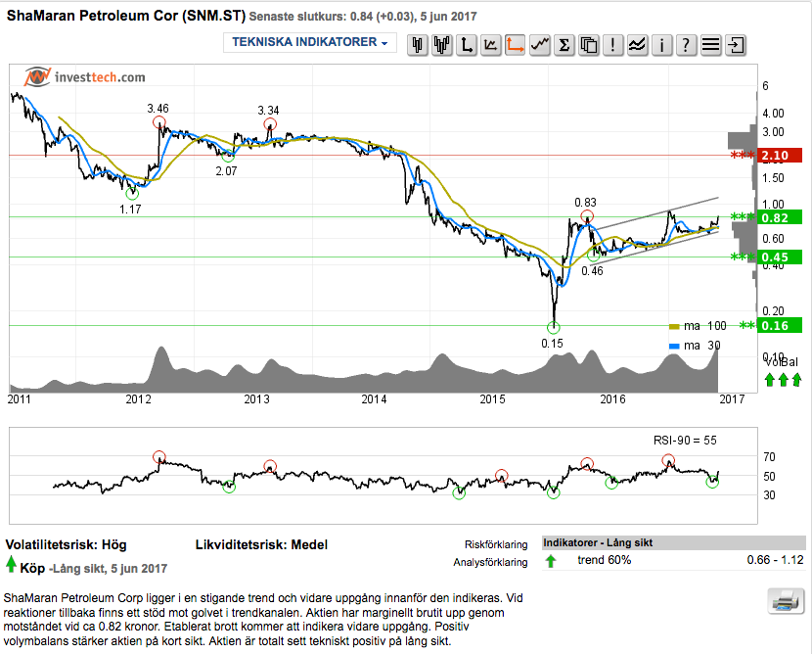
Task: Click the printer icon
Action: click(x=786, y=601)
